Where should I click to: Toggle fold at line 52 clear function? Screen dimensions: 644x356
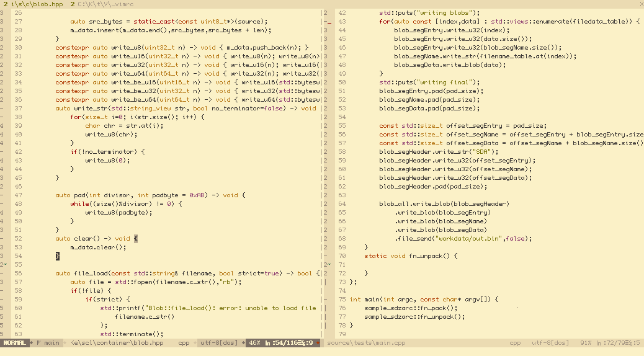click(2, 239)
